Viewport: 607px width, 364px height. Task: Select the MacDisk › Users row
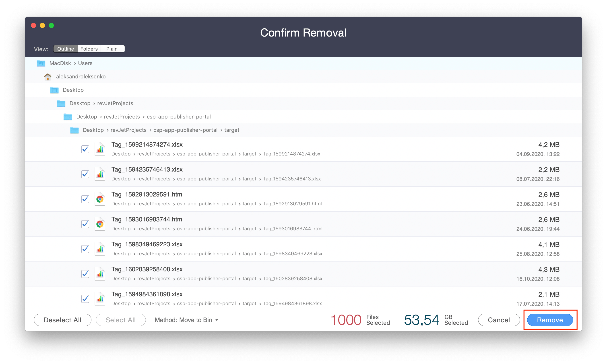pos(303,63)
